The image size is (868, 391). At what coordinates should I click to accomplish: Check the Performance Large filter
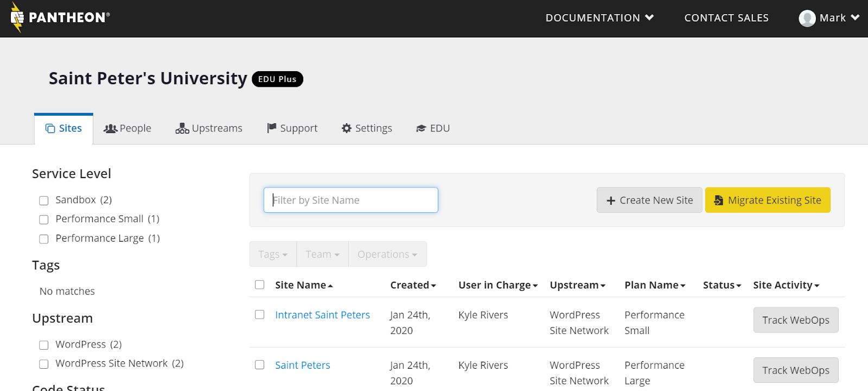click(x=44, y=239)
